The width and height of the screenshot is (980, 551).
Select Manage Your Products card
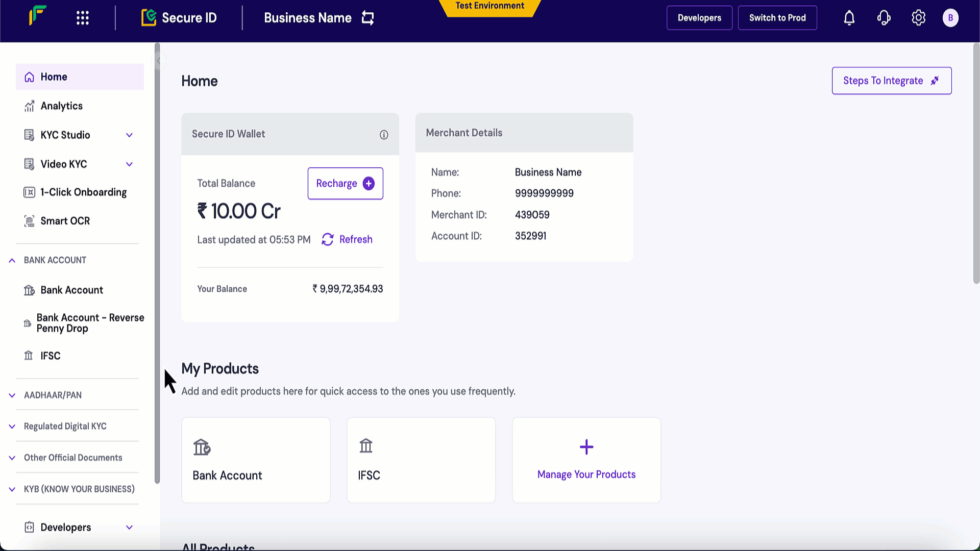(x=586, y=460)
